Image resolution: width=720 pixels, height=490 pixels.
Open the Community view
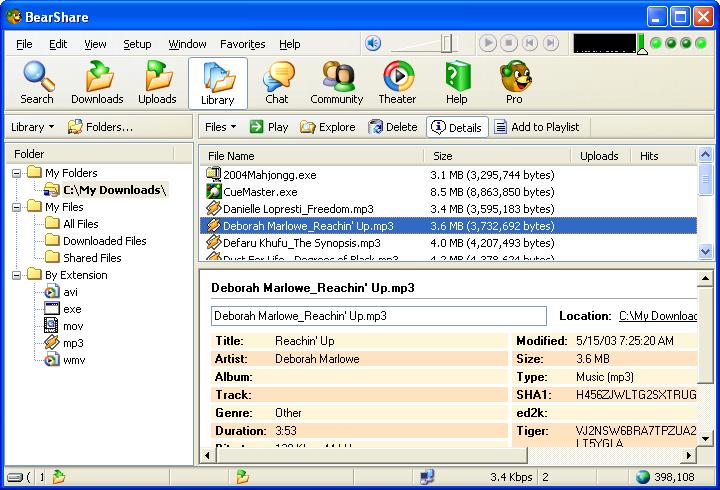337,83
